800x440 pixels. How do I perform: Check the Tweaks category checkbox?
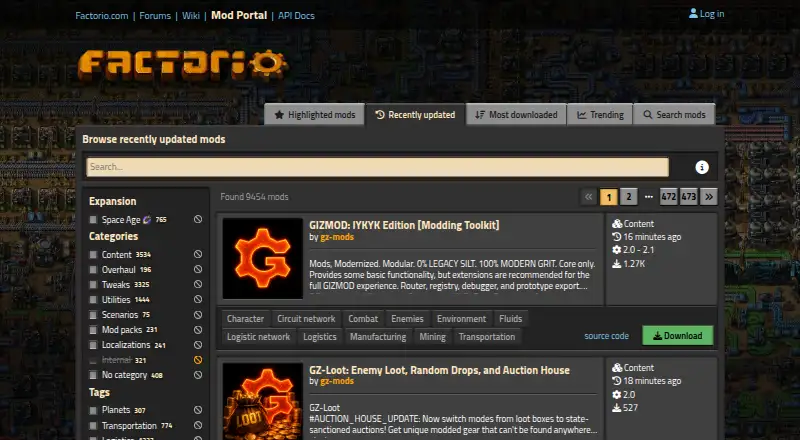(x=93, y=284)
